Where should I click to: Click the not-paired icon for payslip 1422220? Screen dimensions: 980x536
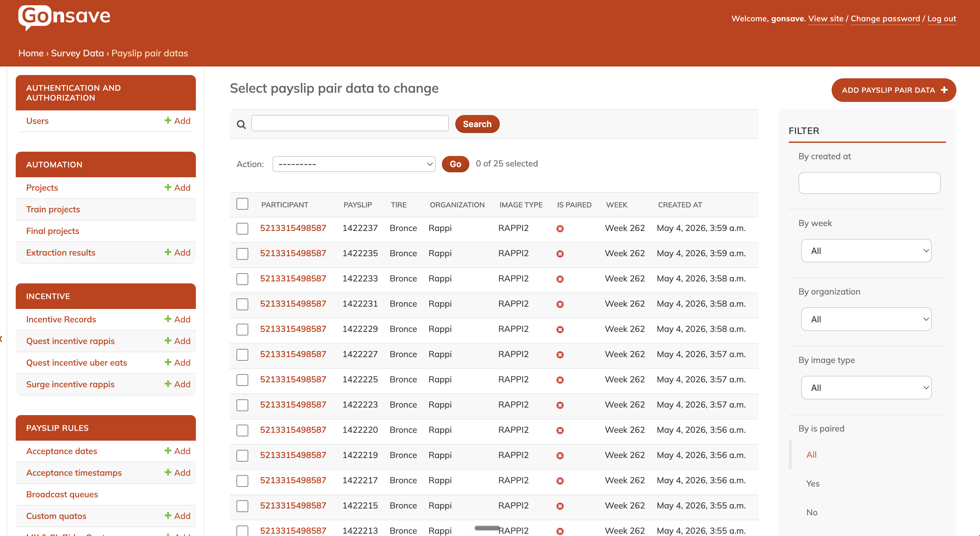click(x=560, y=430)
